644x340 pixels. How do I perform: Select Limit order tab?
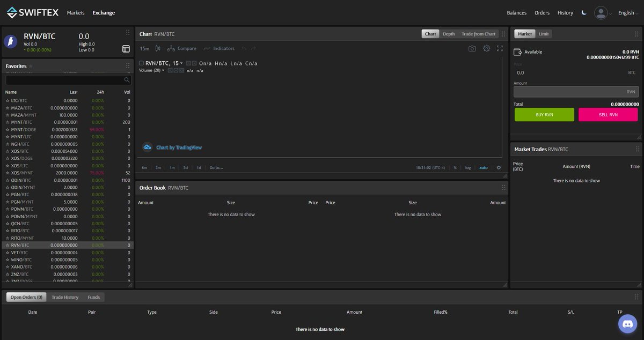(544, 34)
